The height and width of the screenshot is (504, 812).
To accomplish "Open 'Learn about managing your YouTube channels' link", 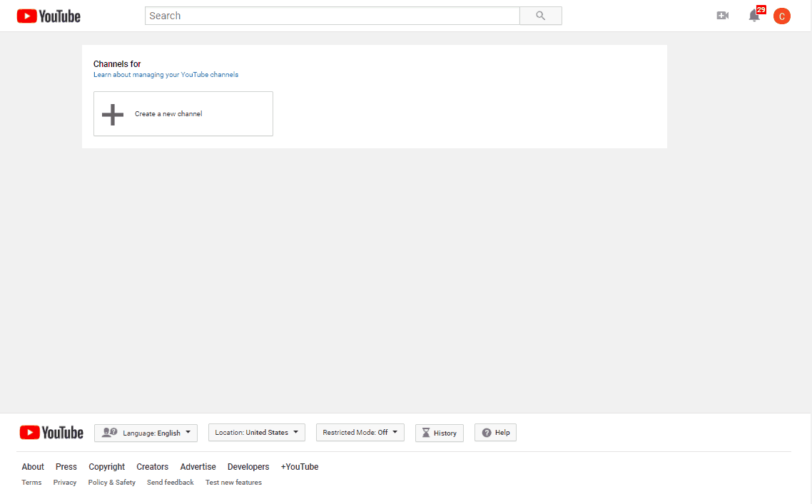I will 166,75.
